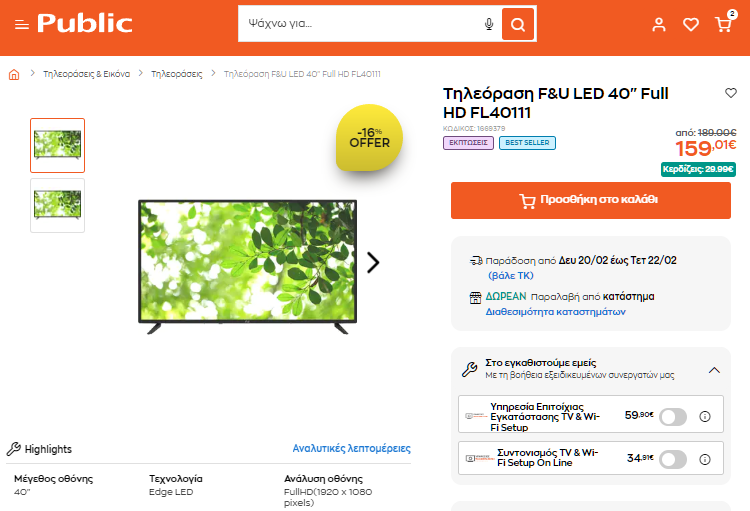Click the microphone voice search icon
The image size is (750, 511).
(x=489, y=24)
